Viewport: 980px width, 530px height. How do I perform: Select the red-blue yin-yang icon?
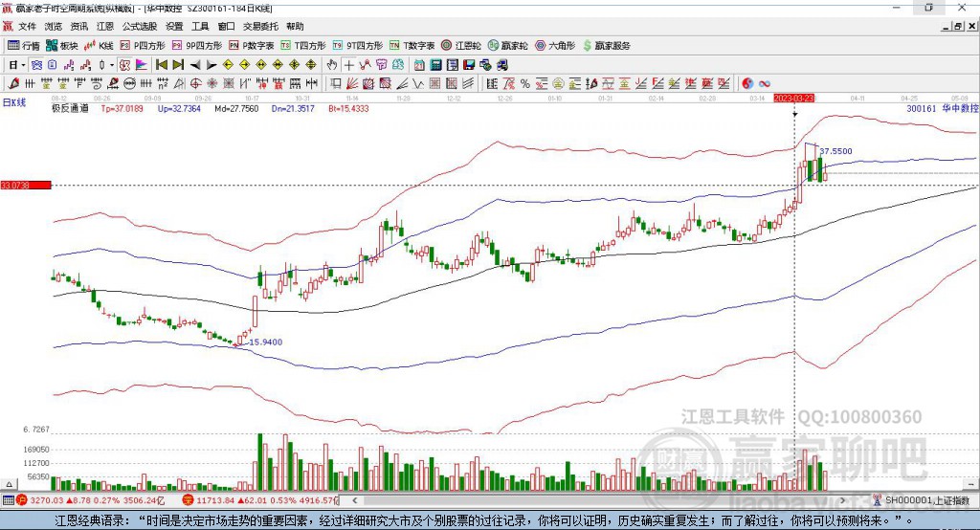pyautogui.click(x=747, y=84)
